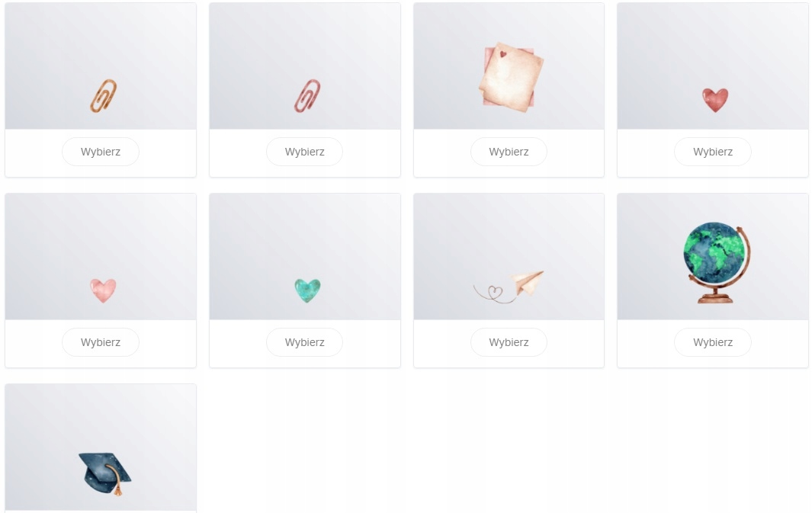This screenshot has height=513, width=812.
Task: Choose Wybierz under the pink paperclip
Action: [x=304, y=152]
